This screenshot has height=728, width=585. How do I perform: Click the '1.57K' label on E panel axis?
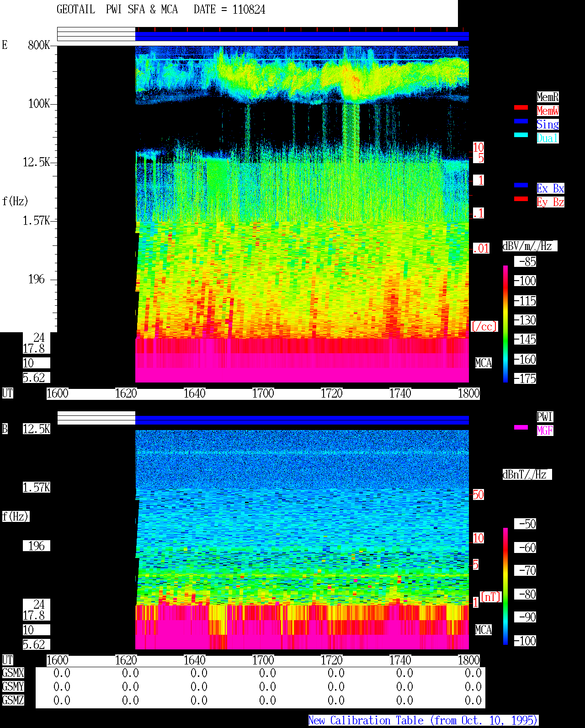pos(37,220)
